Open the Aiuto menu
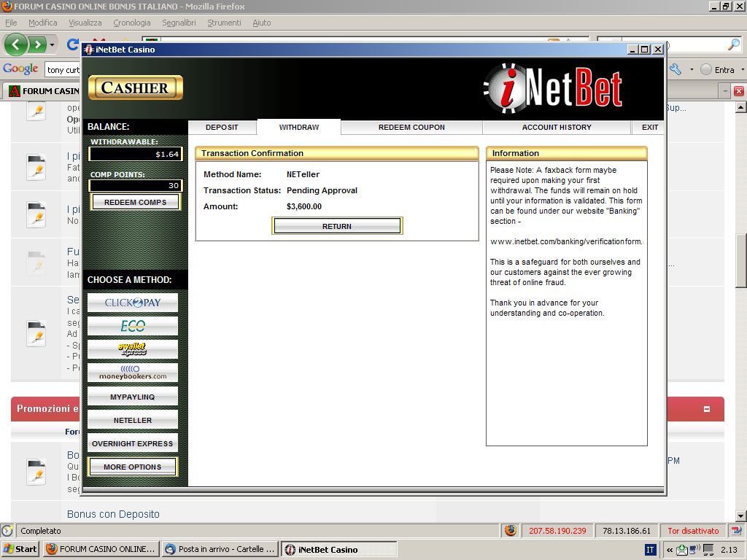 tap(262, 23)
